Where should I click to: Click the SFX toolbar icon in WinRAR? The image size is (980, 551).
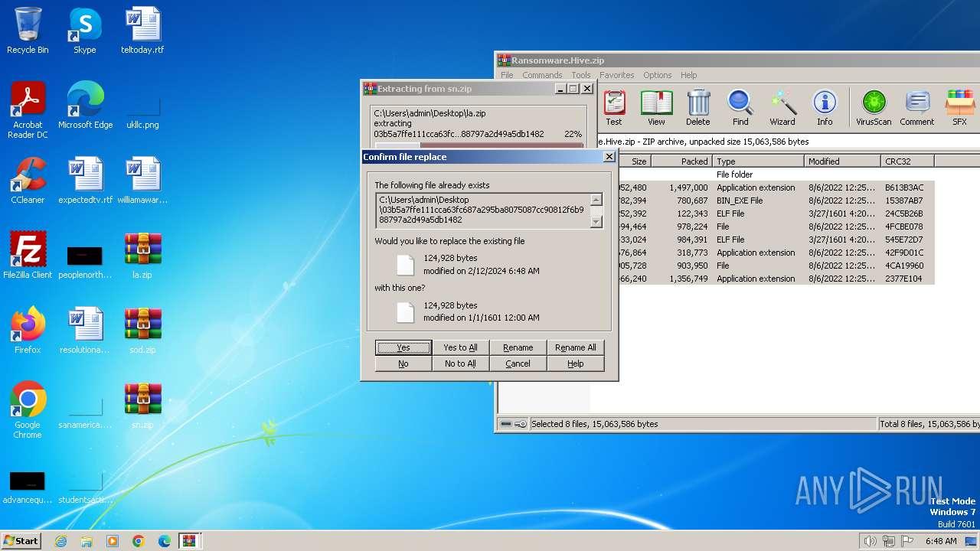[x=959, y=108]
